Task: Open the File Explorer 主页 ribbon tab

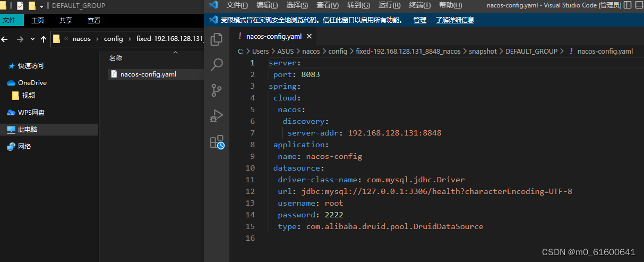Action: tap(38, 20)
